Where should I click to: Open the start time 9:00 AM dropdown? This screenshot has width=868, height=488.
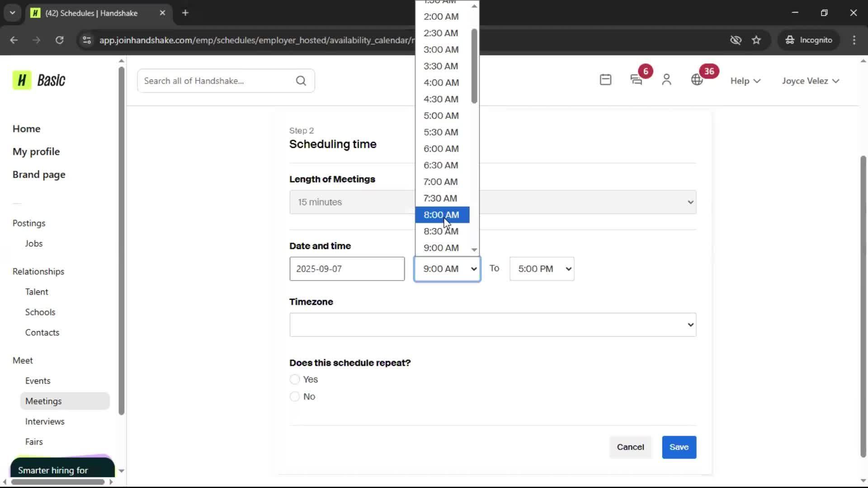447,269
